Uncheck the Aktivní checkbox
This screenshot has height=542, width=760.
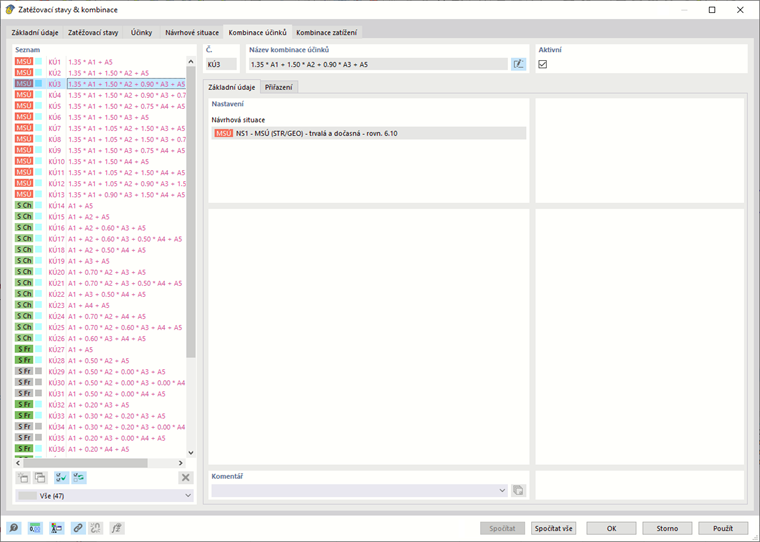point(543,64)
